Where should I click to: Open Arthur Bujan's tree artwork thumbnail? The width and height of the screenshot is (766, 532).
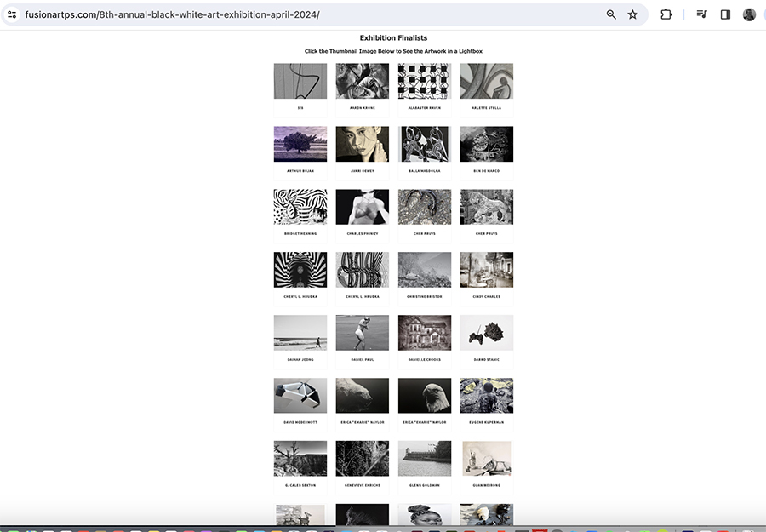[300, 144]
